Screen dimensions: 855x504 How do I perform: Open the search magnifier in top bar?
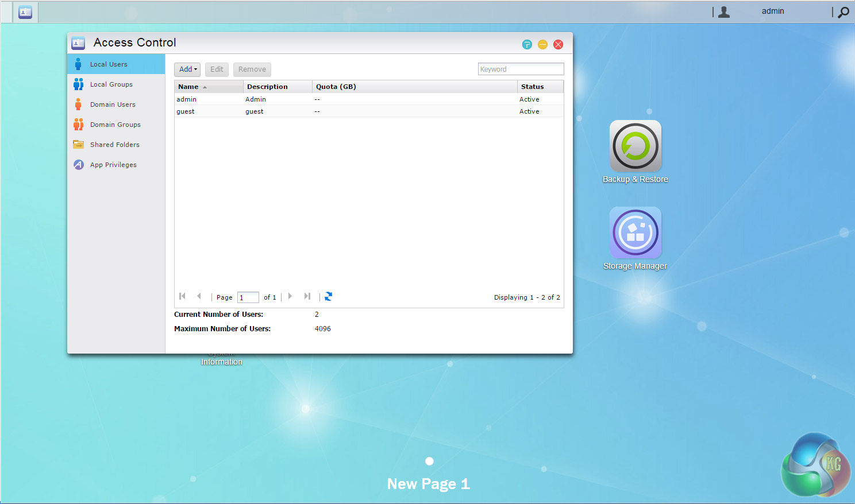[x=844, y=12]
